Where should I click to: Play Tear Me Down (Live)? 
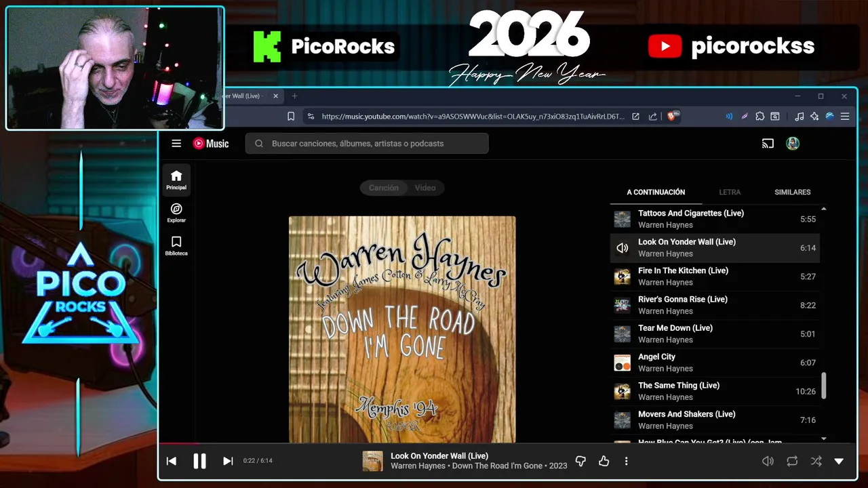(715, 334)
